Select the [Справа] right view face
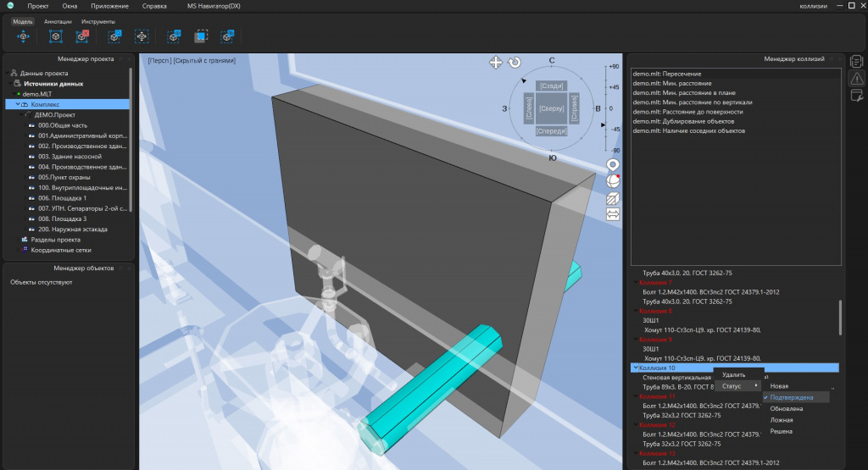Image resolution: width=868 pixels, height=470 pixels. click(x=574, y=108)
